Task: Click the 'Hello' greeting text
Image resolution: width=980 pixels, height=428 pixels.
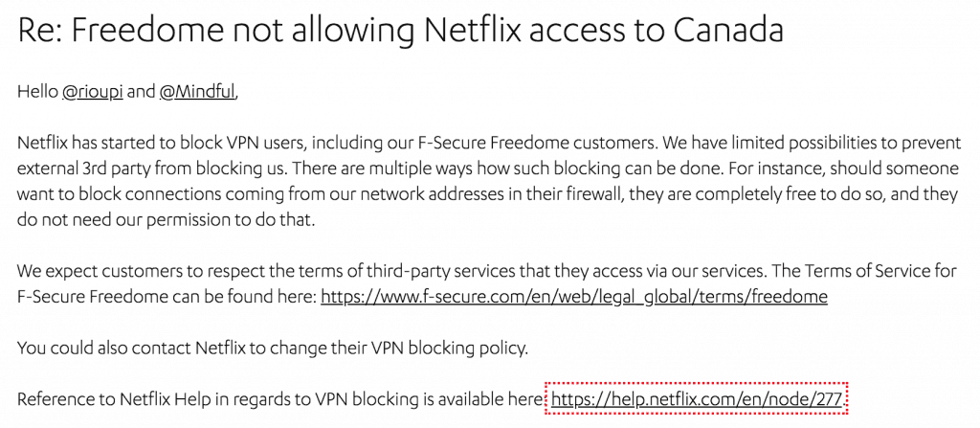Action: click(37, 92)
